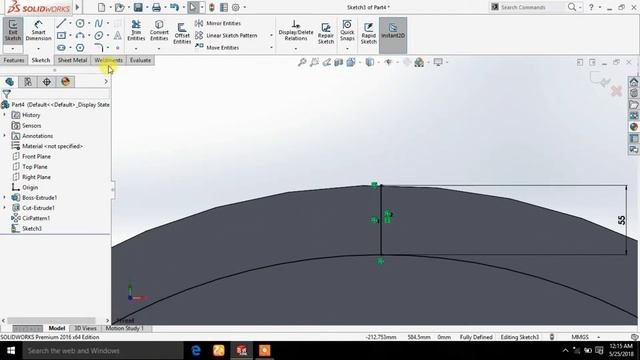The height and width of the screenshot is (360, 640).
Task: Click the Open file icon
Action: pos(119,7)
